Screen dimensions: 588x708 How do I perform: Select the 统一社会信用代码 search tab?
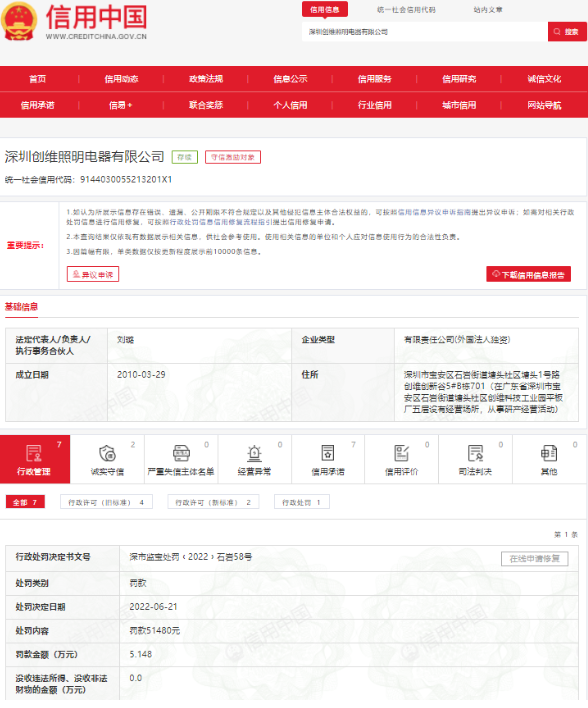tap(406, 9)
